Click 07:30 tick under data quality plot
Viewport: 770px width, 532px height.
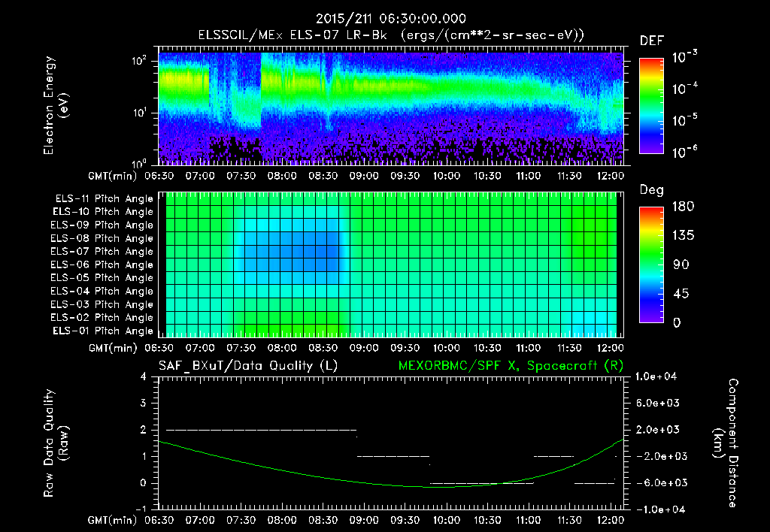[x=241, y=520]
